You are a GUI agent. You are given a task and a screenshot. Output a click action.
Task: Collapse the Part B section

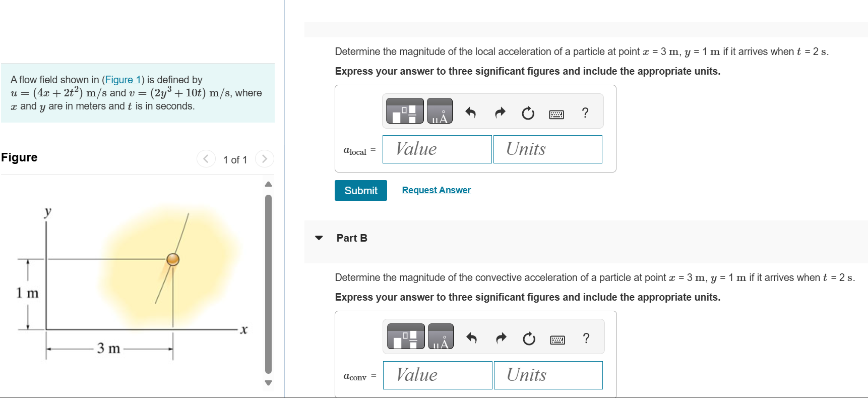click(x=319, y=238)
